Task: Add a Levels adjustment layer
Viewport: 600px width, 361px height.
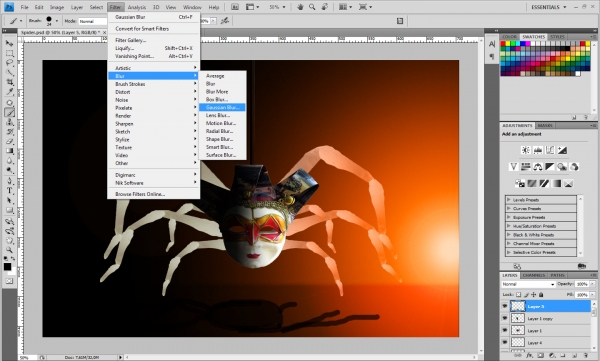Action: (x=538, y=150)
